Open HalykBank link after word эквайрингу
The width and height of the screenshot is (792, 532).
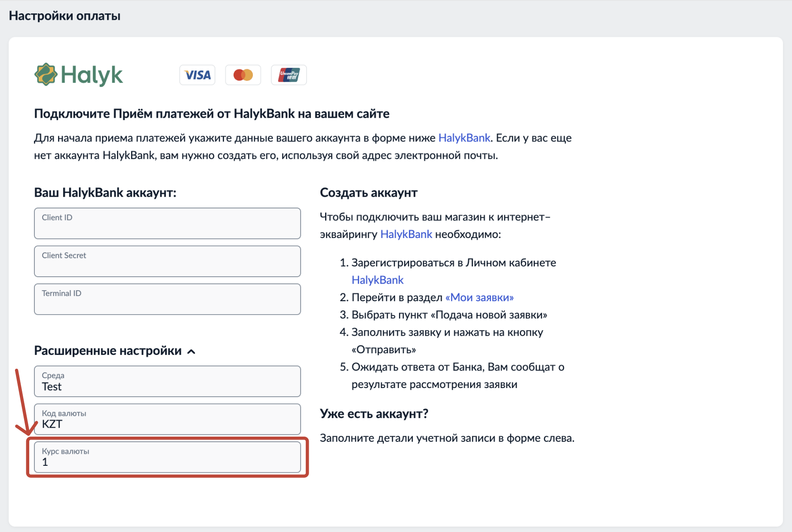406,234
